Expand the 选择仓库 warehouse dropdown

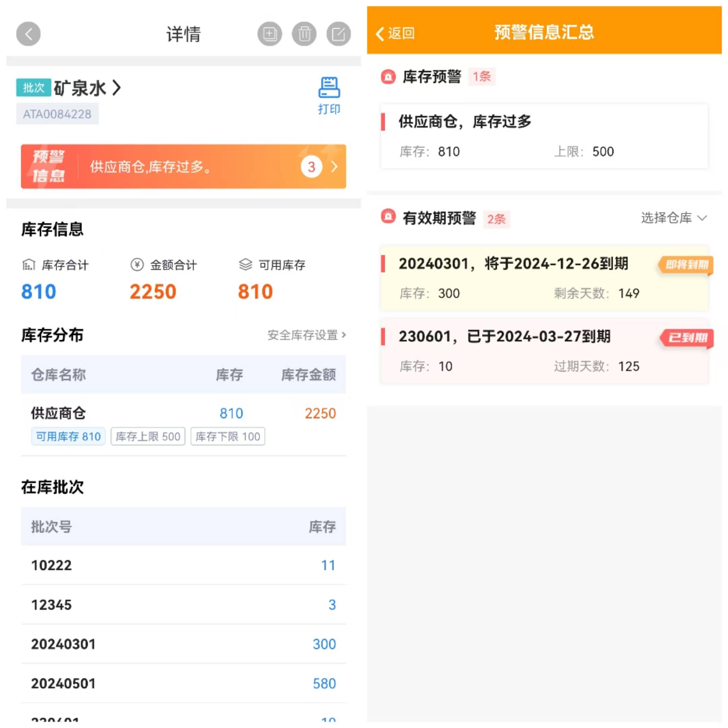point(674,218)
